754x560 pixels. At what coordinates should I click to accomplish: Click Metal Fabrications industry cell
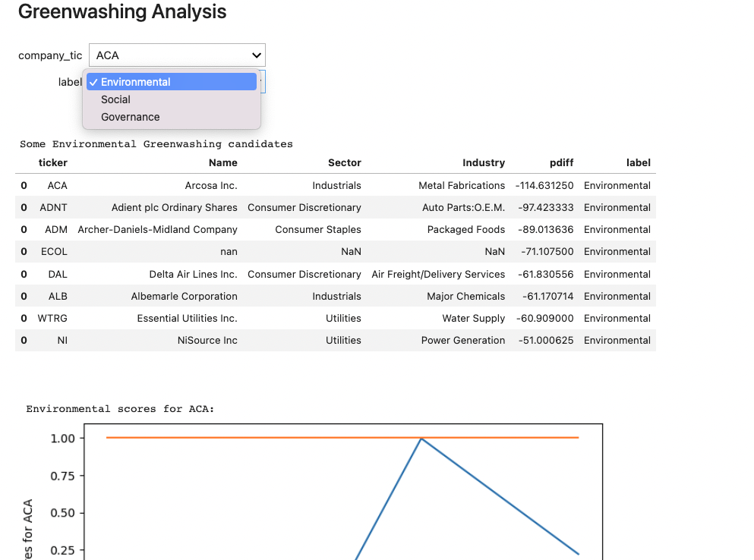pos(462,186)
